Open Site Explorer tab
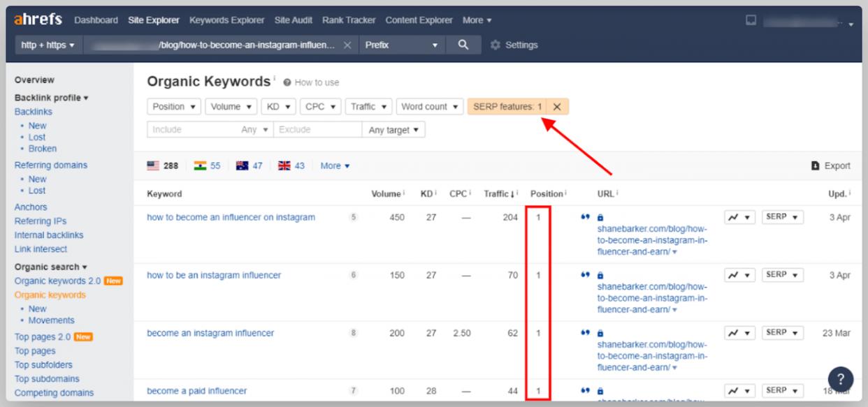 [154, 20]
